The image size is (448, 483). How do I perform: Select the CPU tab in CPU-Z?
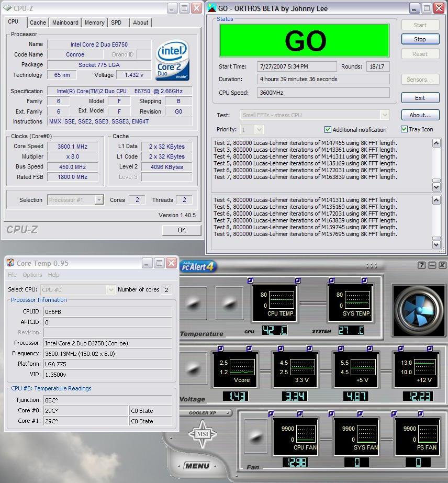pos(13,21)
